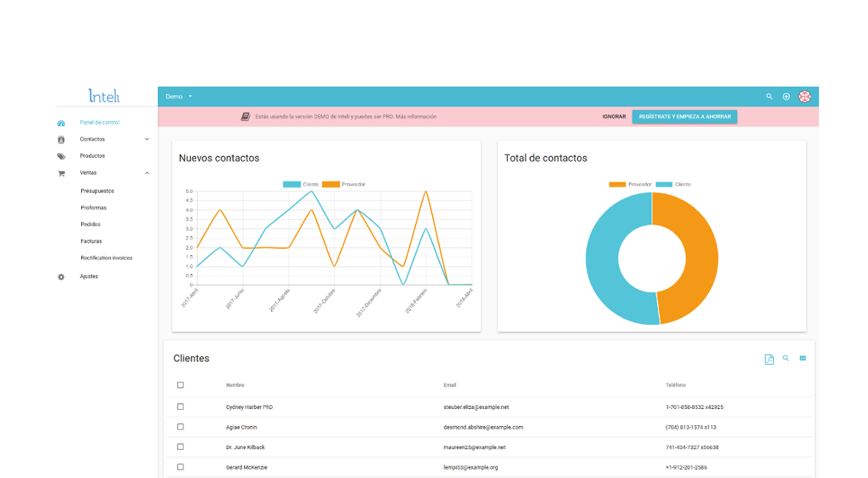Open Presupuestos in the sidebar
Viewport: 868px width, 478px height.
[97, 191]
